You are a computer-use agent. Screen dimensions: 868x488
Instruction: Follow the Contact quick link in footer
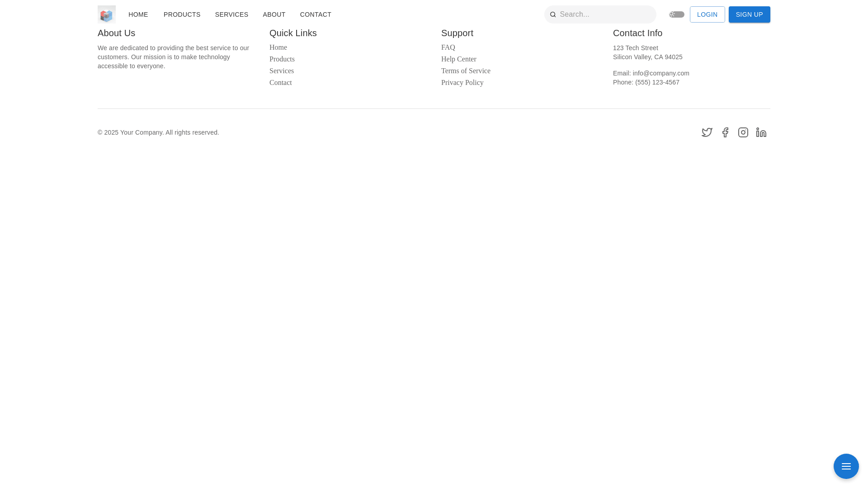(280, 83)
